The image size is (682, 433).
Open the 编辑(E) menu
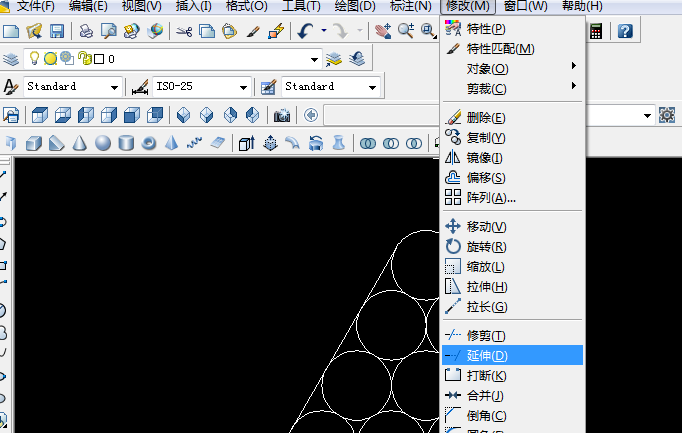click(x=88, y=6)
